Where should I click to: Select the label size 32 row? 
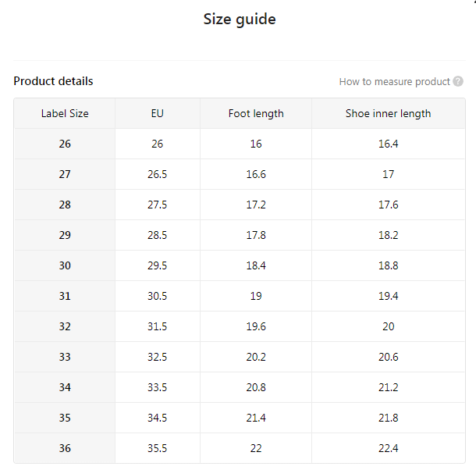(65, 326)
